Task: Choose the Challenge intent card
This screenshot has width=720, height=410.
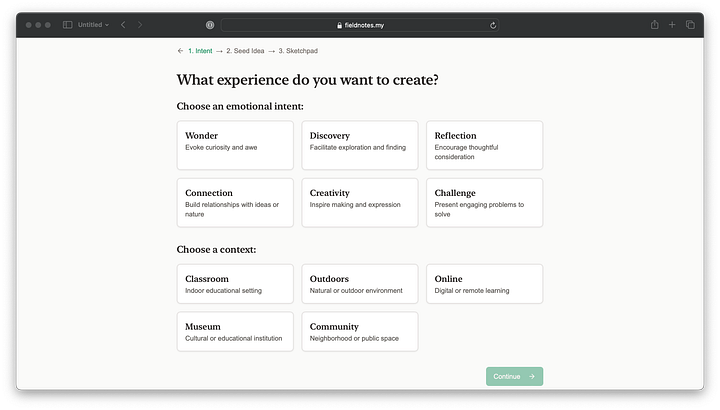Action: (484, 203)
